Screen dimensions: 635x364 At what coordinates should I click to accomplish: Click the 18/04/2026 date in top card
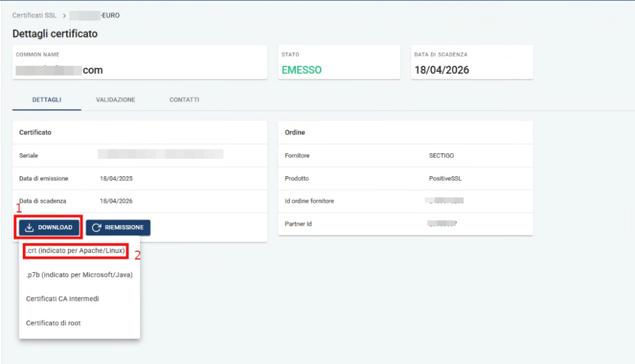pyautogui.click(x=442, y=70)
